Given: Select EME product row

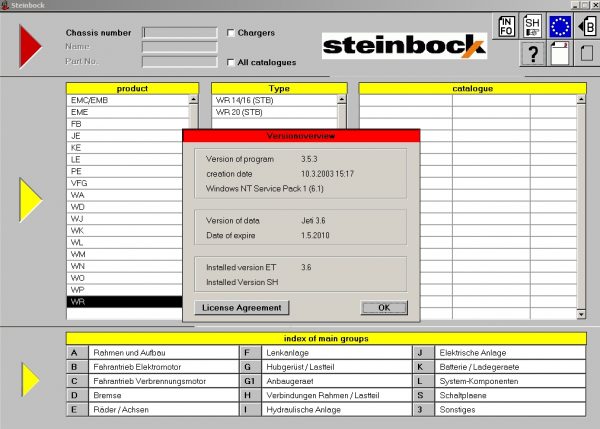Looking at the screenshot, I should pyautogui.click(x=127, y=112).
